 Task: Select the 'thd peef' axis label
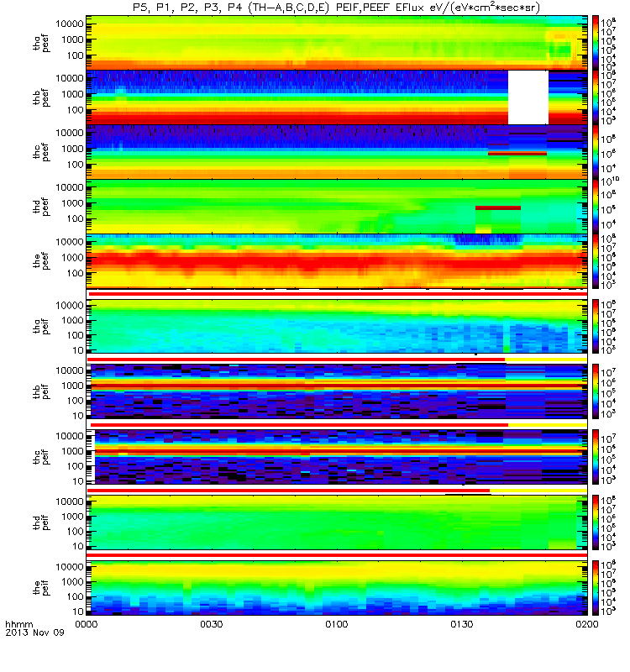click(41, 207)
